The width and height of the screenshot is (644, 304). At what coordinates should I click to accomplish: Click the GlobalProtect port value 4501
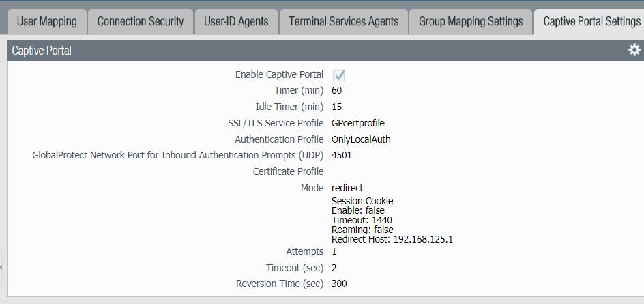point(341,155)
